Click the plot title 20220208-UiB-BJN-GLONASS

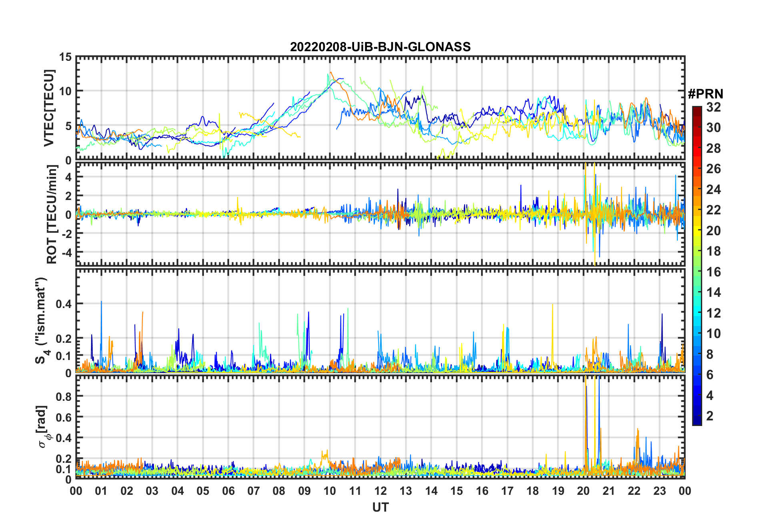point(380,47)
